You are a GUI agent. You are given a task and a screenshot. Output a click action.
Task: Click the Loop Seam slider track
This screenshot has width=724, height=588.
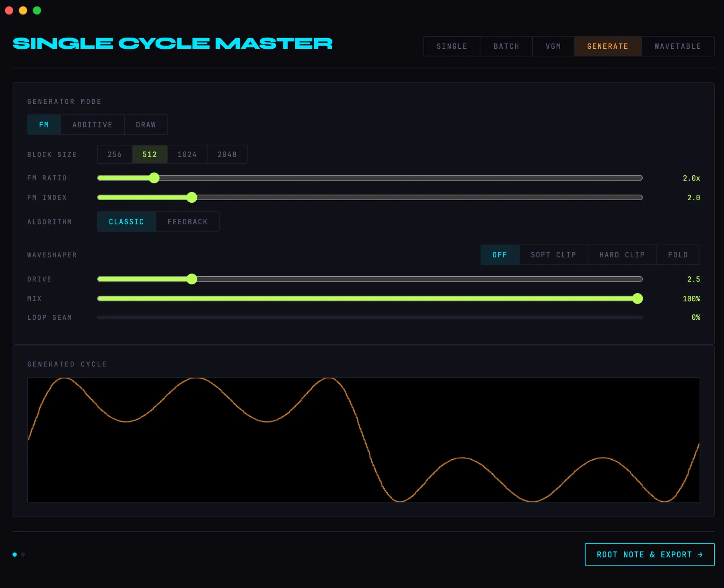(370, 317)
